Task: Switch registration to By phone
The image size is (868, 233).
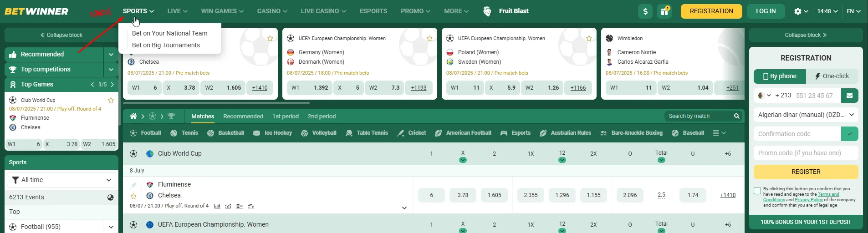Action: [x=780, y=76]
